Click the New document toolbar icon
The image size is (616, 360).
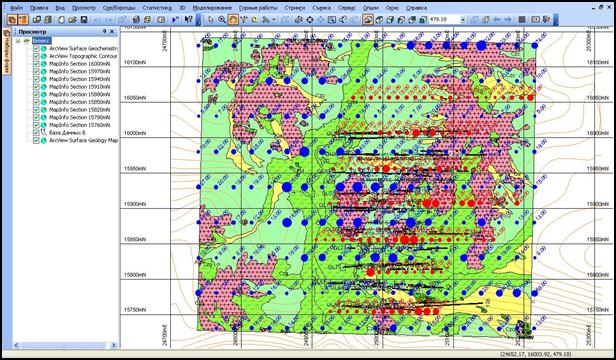62,19
